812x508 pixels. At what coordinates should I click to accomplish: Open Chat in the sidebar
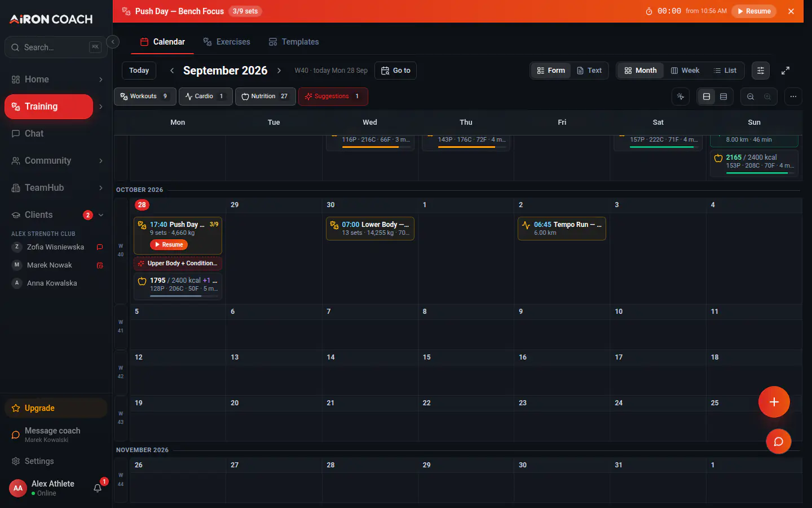(x=56, y=134)
